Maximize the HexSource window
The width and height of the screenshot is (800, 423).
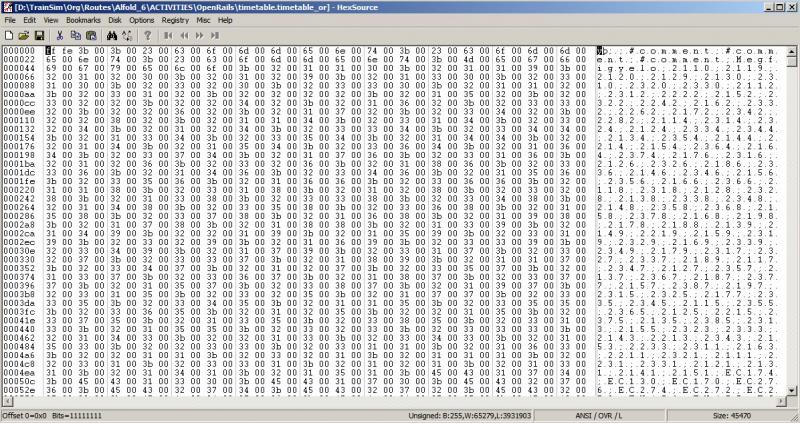[779, 7]
